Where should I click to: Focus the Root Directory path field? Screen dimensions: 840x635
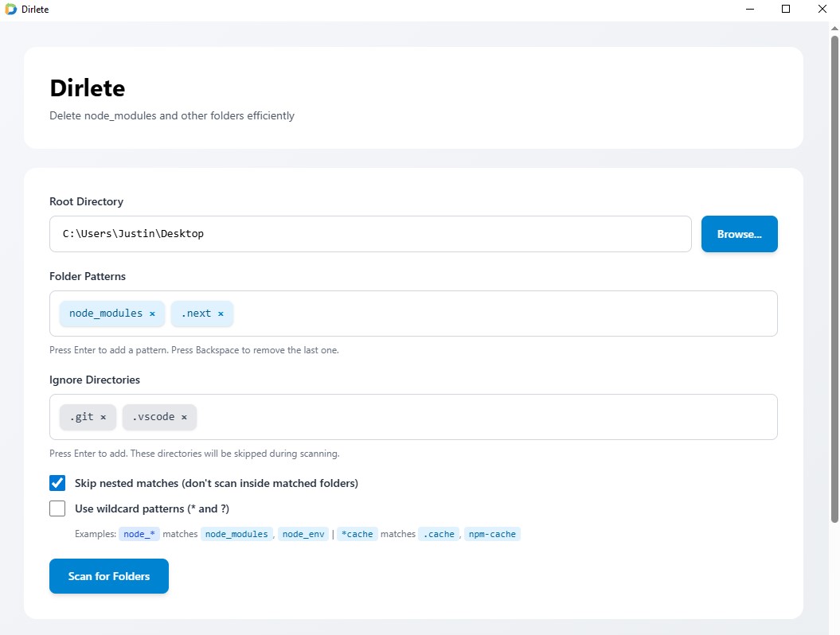point(370,234)
